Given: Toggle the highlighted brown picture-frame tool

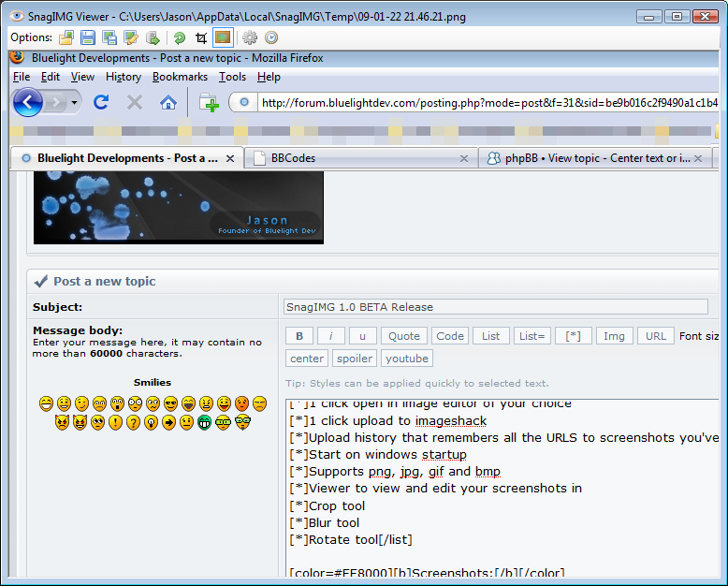Looking at the screenshot, I should pos(223,37).
